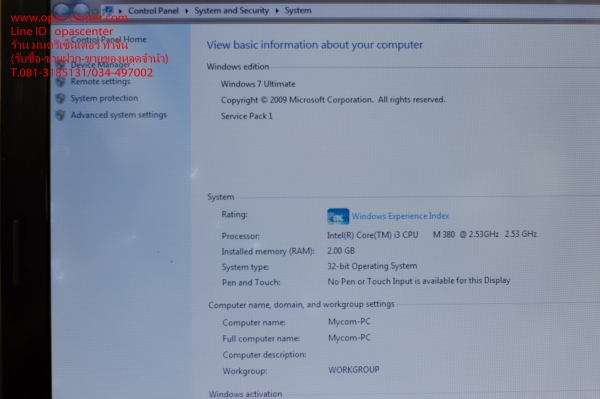Open the recent pages dropdown arrow
The image size is (600, 399).
(95, 11)
